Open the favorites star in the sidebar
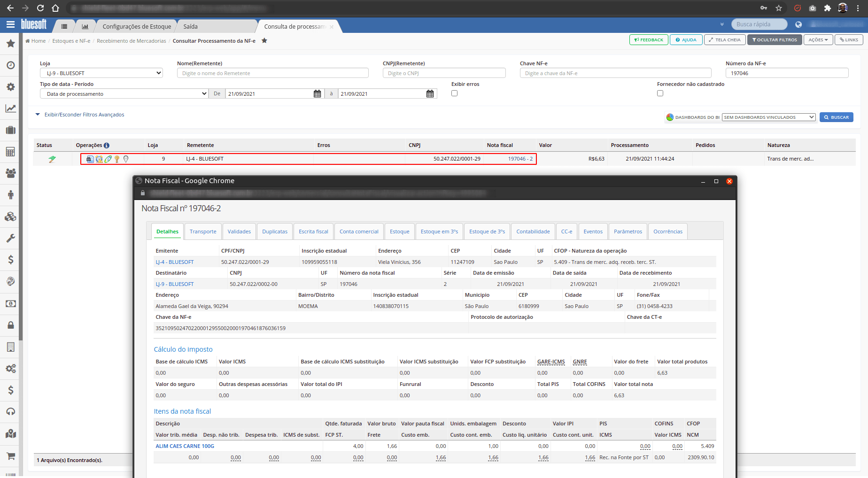This screenshot has width=868, height=478. point(10,44)
